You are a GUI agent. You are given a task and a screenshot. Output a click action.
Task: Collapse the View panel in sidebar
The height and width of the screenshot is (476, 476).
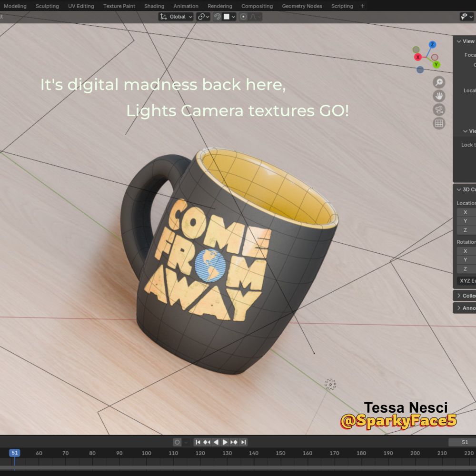(466, 41)
